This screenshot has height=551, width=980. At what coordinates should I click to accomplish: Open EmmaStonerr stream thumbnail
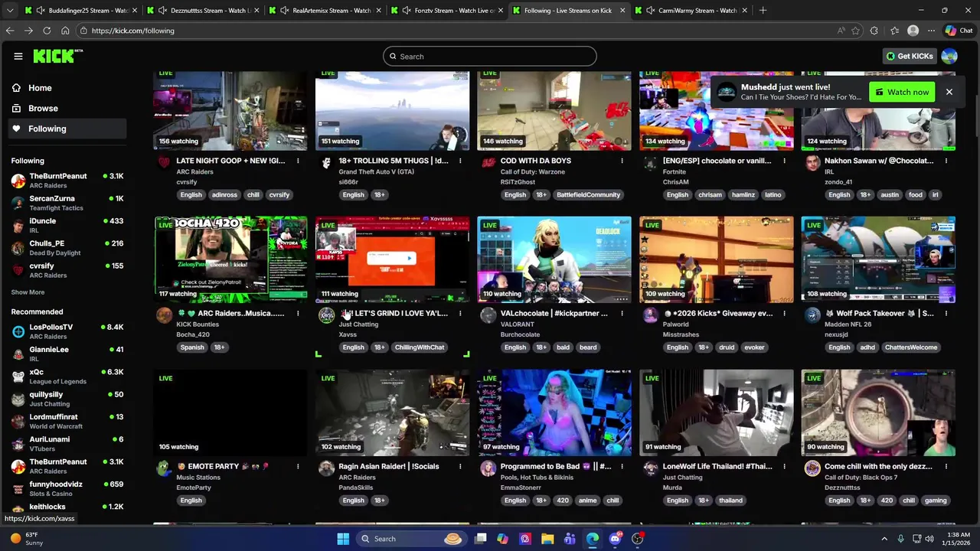[554, 412]
